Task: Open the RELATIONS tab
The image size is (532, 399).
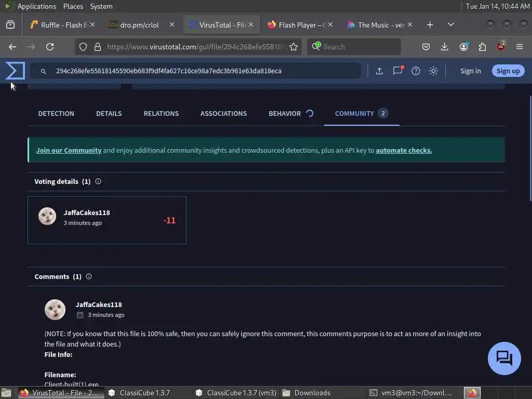Action: tap(161, 114)
